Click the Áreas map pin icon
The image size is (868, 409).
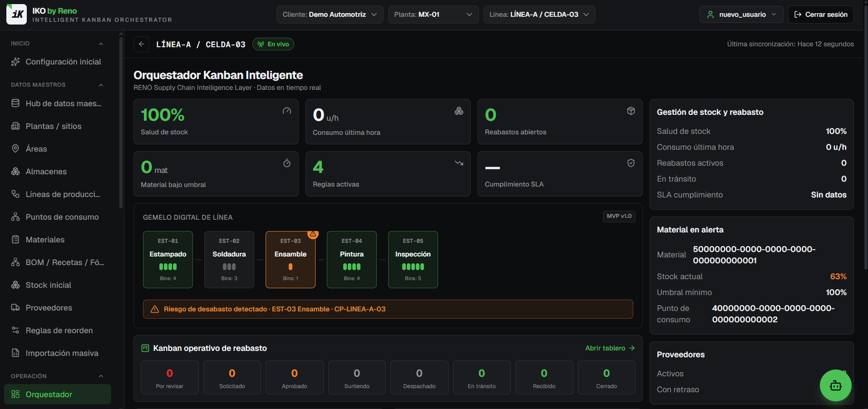click(15, 149)
